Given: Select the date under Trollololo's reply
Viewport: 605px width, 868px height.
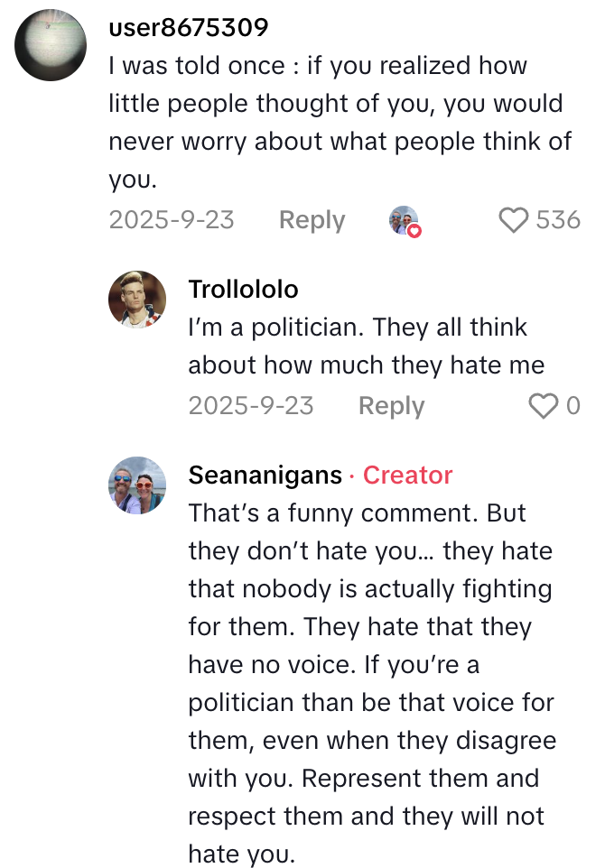Looking at the screenshot, I should [x=250, y=406].
